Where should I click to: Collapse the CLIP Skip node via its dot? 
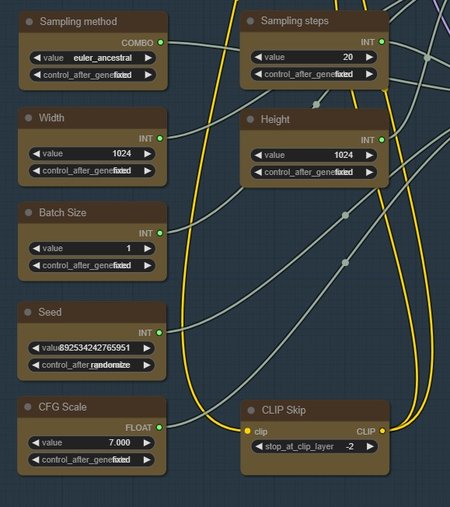[x=251, y=410]
